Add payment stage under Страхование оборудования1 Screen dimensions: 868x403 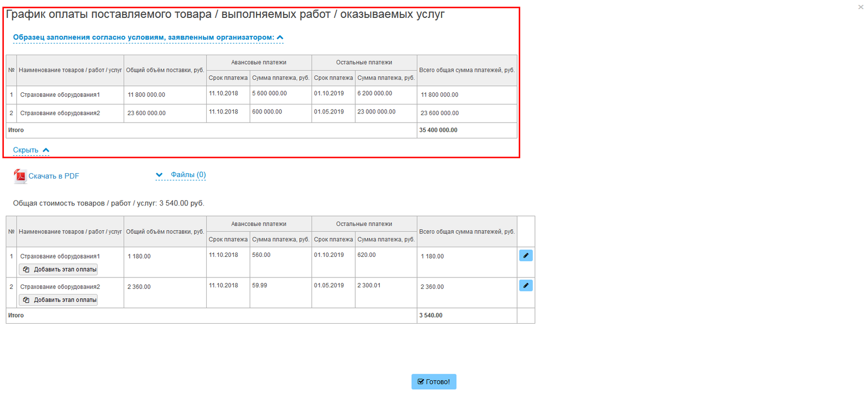tap(59, 269)
